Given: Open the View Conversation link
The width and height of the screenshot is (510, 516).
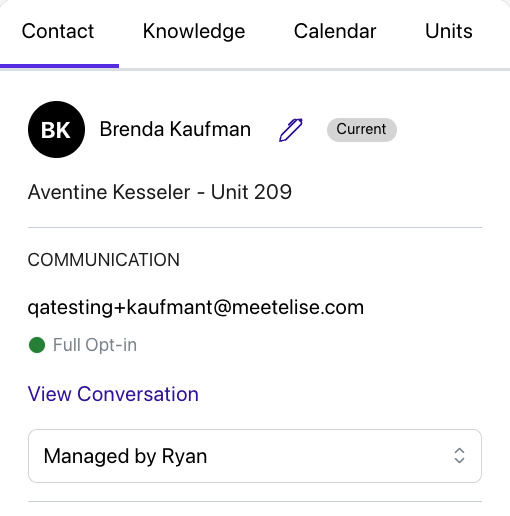Looking at the screenshot, I should click(x=113, y=394).
